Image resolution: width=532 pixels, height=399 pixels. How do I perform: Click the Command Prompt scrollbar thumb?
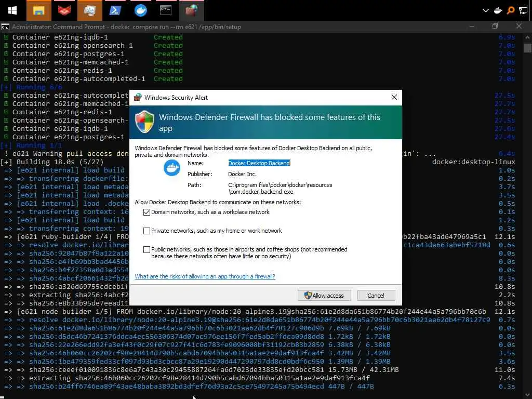coord(527,48)
